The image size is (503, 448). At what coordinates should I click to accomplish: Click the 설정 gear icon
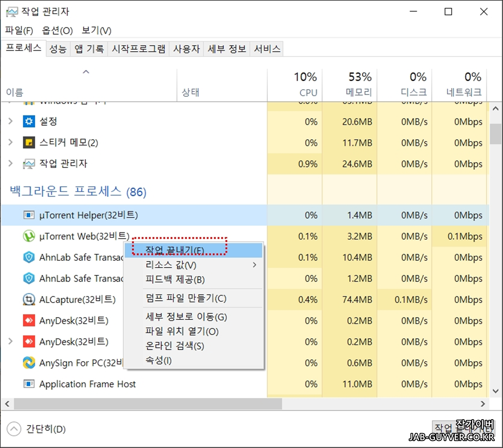[29, 121]
